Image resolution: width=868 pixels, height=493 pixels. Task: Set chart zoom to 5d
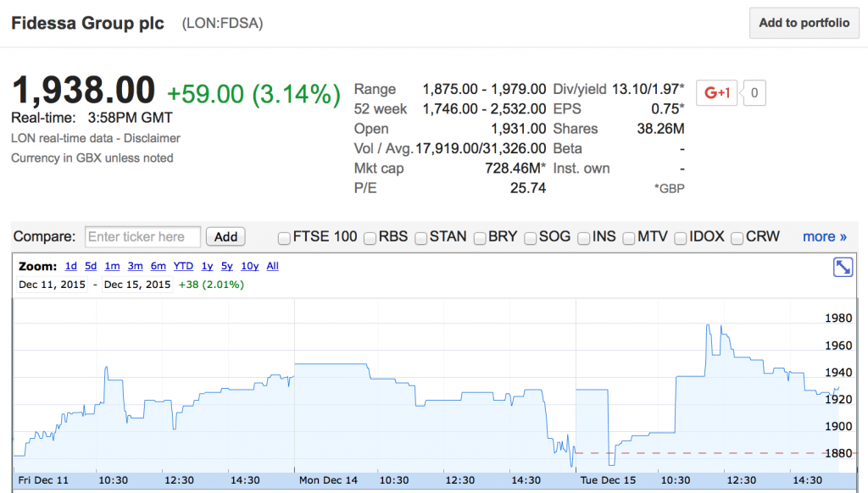[91, 266]
